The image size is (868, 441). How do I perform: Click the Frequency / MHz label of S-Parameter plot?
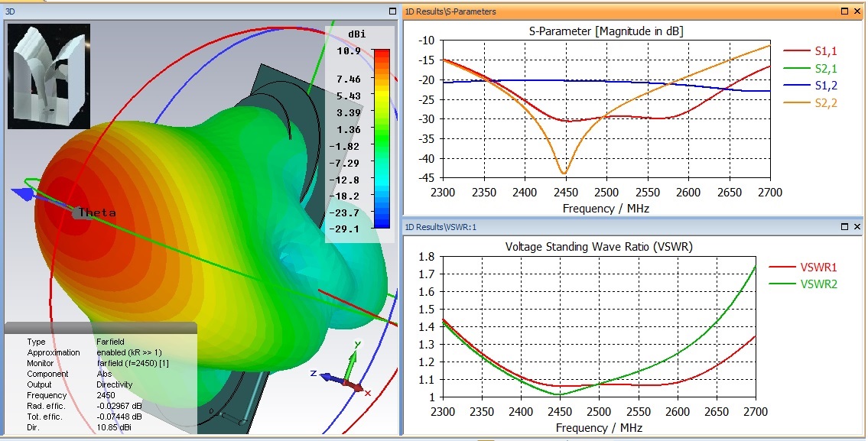606,209
